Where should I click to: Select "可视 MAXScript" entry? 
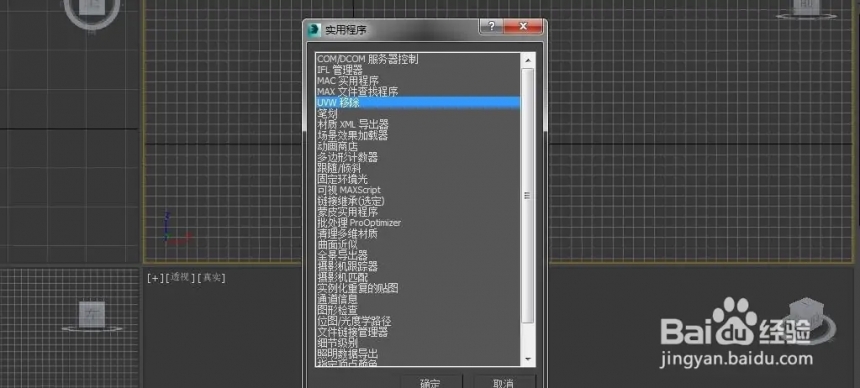417,190
